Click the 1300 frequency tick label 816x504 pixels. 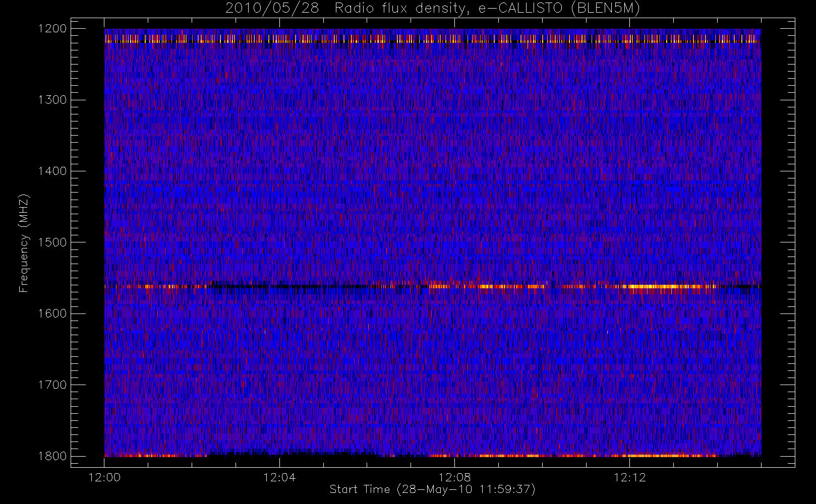[52, 100]
